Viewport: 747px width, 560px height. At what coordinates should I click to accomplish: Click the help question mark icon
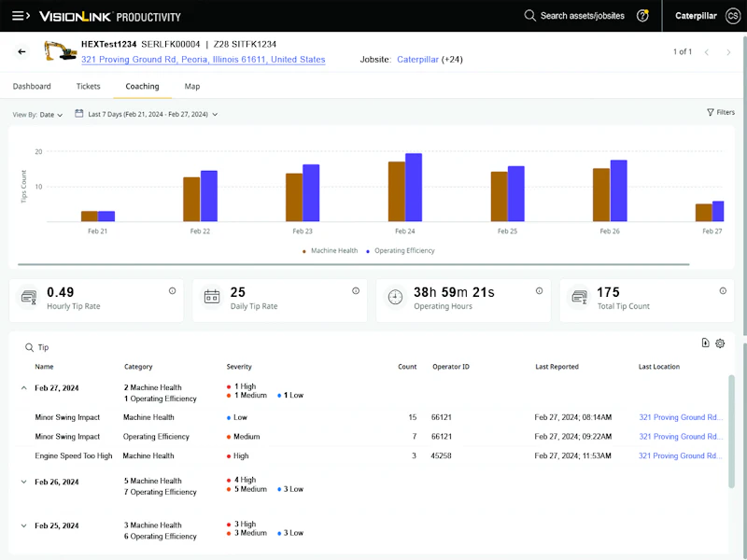644,16
